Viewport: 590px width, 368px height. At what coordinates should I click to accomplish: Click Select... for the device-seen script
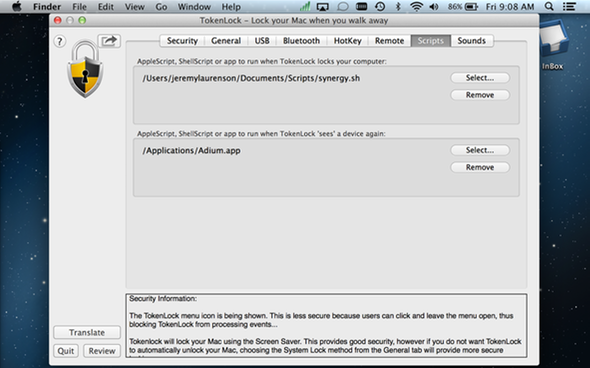[x=480, y=150]
